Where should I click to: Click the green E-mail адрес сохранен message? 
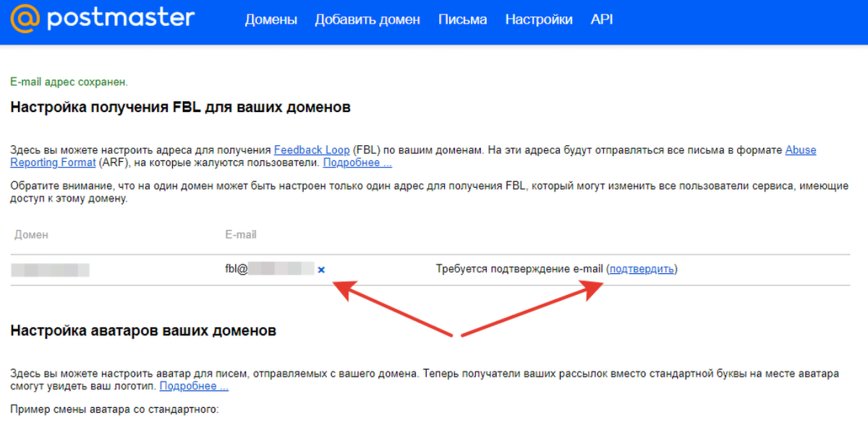coord(69,82)
